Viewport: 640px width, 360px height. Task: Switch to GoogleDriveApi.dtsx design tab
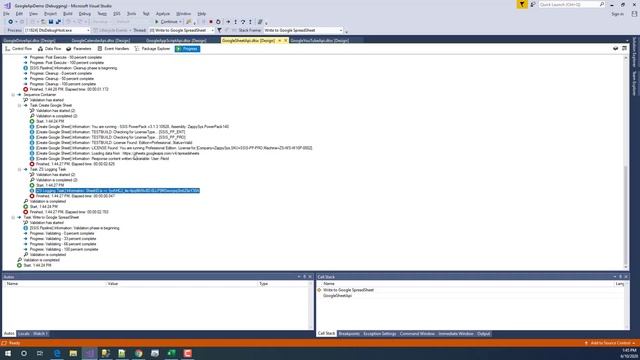click(x=29, y=40)
